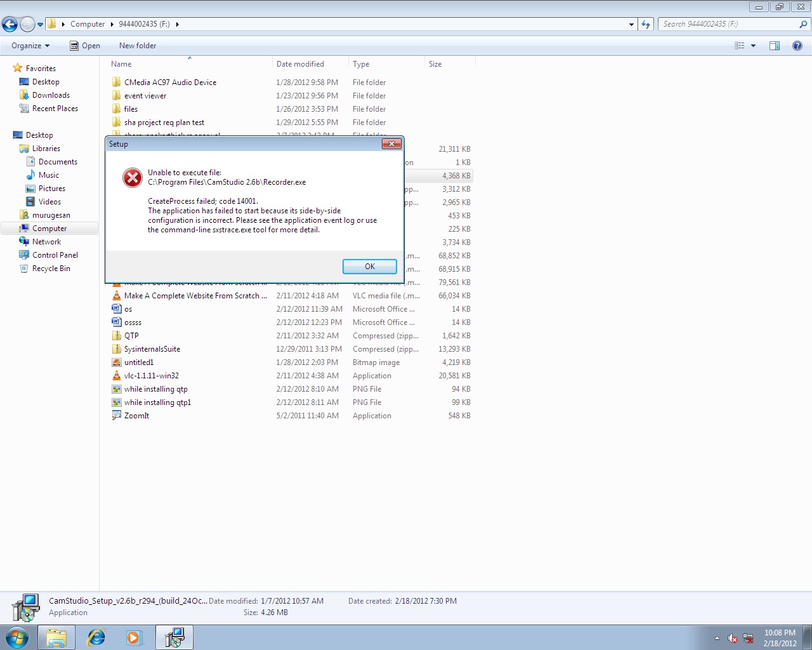Close the Setup error dialog

point(391,144)
